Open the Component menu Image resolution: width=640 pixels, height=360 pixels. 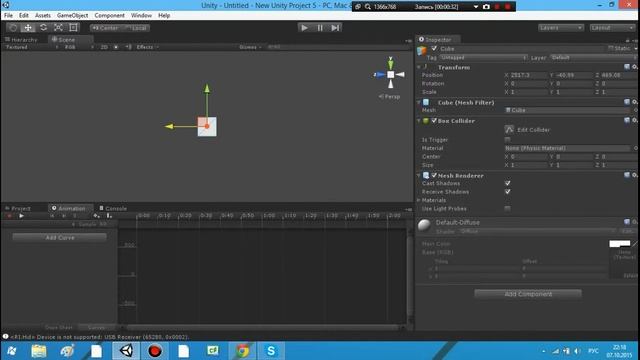pos(109,16)
